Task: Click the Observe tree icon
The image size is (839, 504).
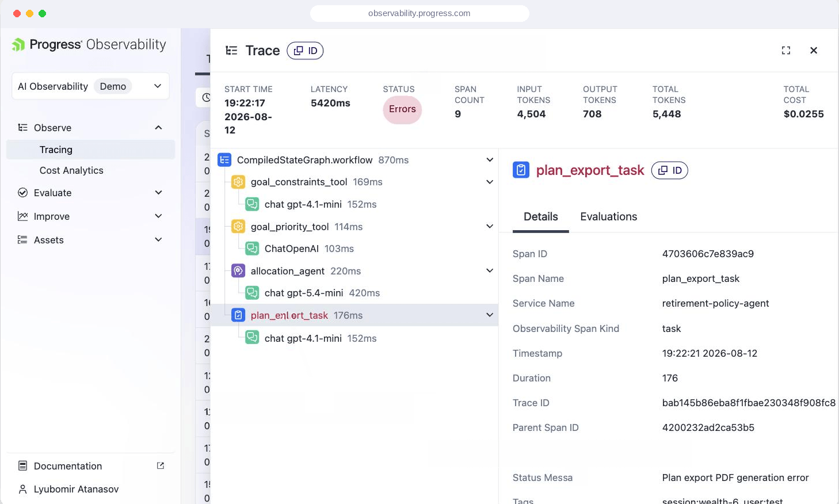Action: coord(23,128)
